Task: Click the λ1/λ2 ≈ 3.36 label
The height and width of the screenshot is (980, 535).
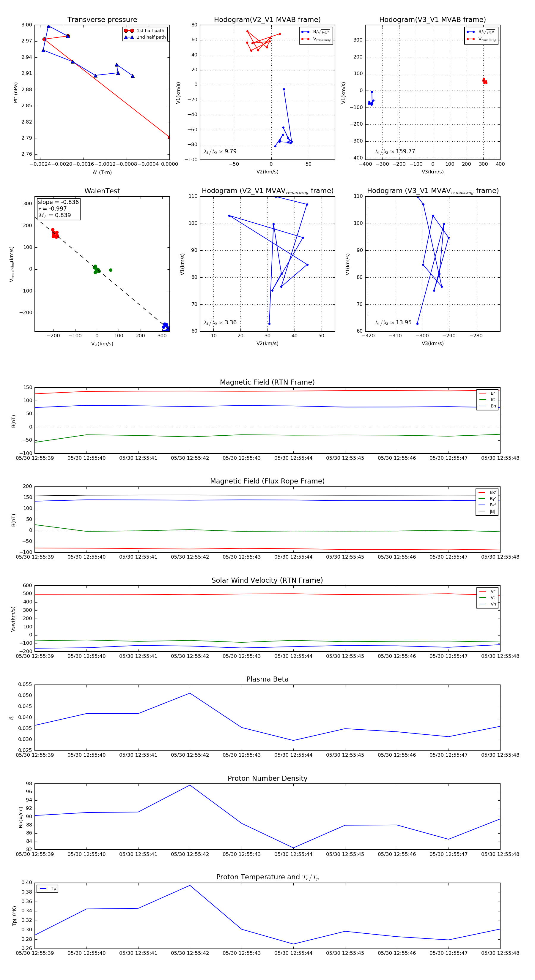Action: pyautogui.click(x=220, y=323)
